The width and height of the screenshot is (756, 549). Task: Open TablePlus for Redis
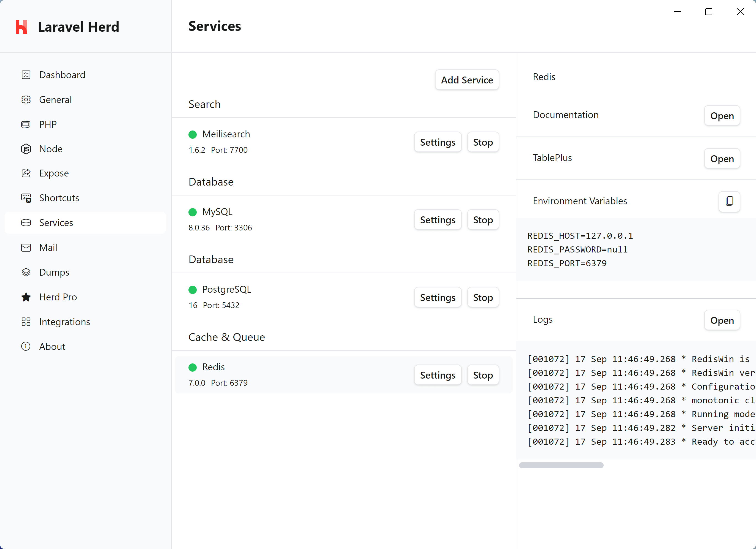[722, 159]
